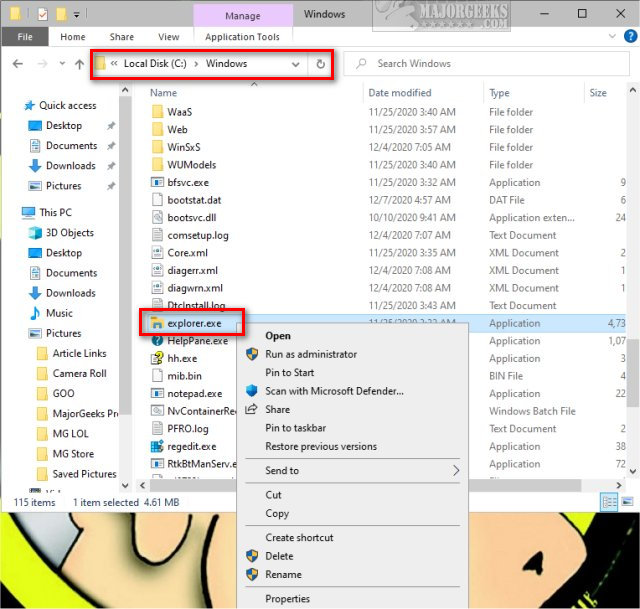Click the Properties quick access icon

pyautogui.click(x=42, y=14)
